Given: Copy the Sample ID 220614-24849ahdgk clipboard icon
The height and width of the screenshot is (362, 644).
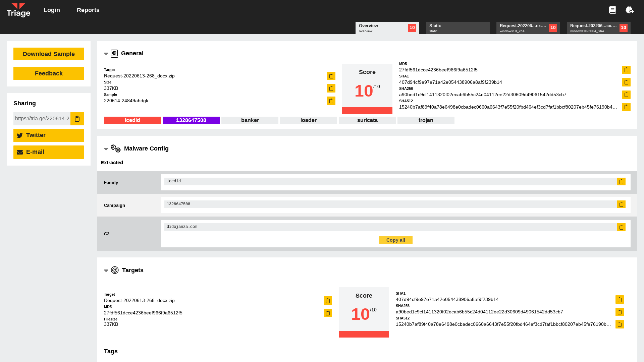Looking at the screenshot, I should point(331,101).
